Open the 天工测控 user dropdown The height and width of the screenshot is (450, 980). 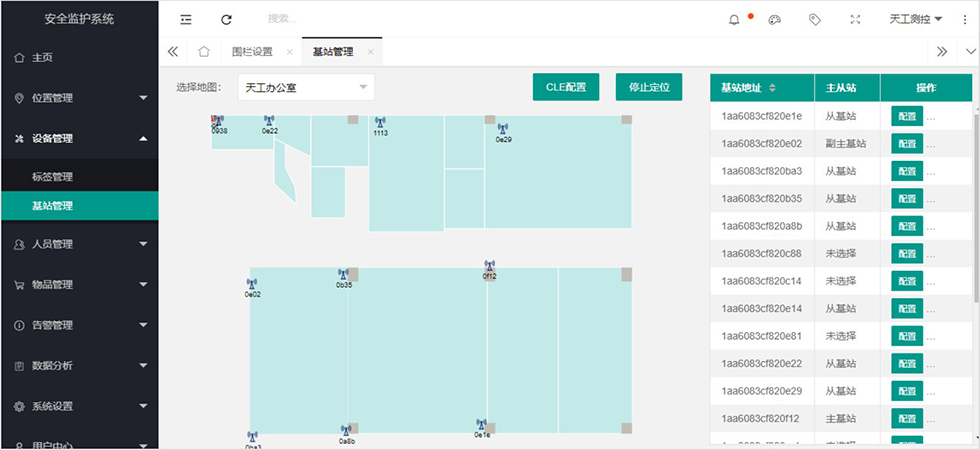[916, 19]
